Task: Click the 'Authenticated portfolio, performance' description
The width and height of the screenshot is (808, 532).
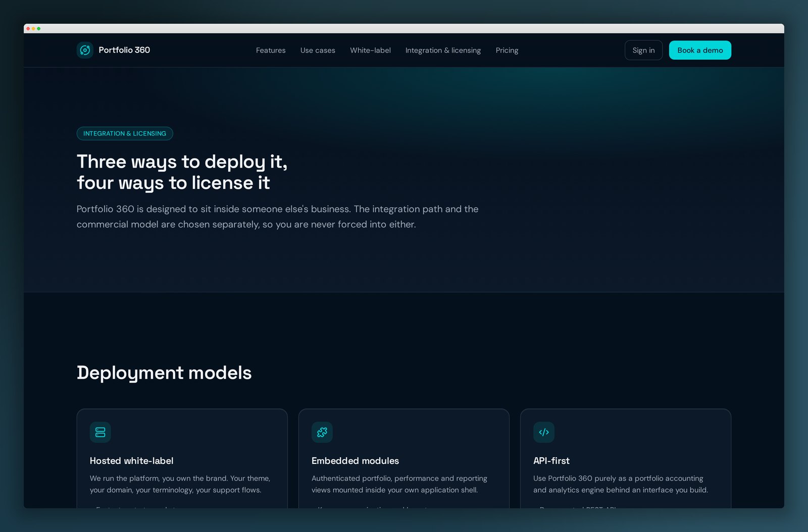Action: point(399,484)
